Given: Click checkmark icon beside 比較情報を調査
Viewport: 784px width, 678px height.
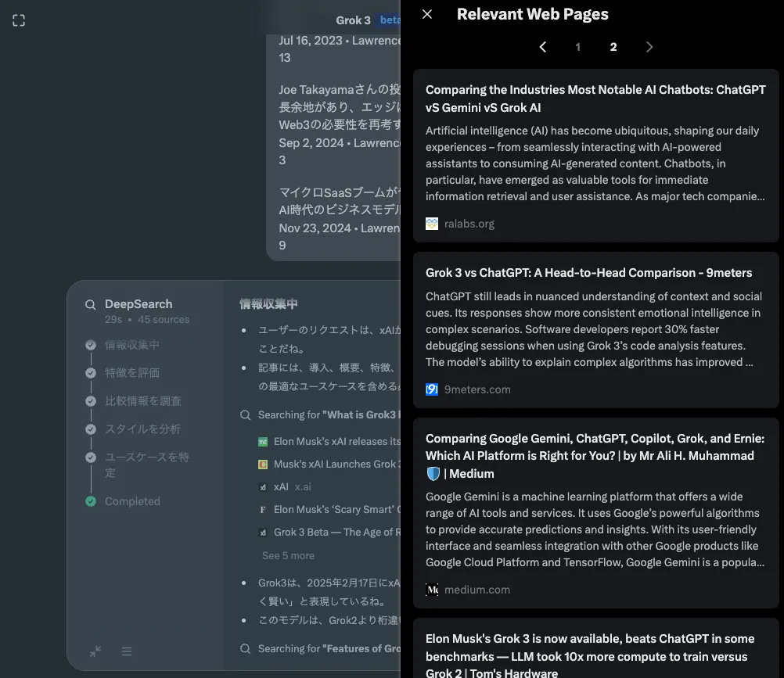Looking at the screenshot, I should coord(91,400).
